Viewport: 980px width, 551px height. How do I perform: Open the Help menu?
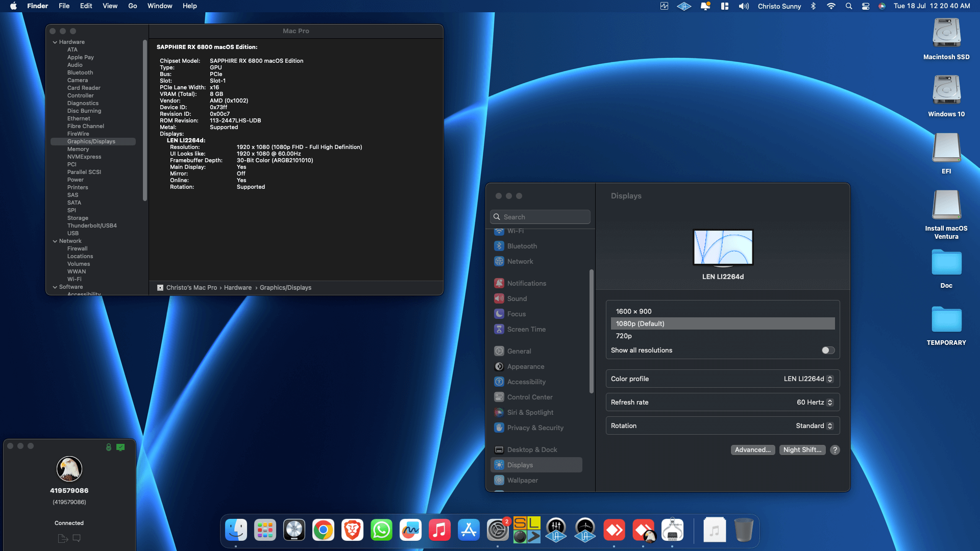tap(190, 6)
